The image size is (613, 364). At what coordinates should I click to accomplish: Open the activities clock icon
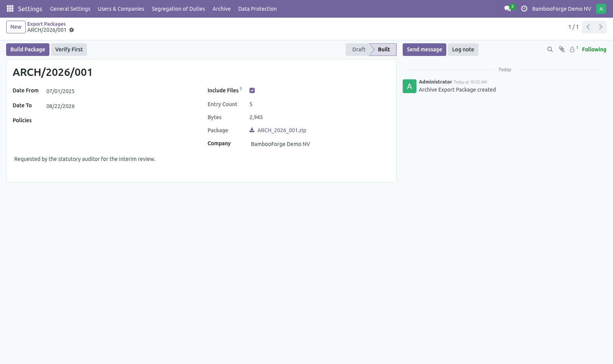click(524, 8)
